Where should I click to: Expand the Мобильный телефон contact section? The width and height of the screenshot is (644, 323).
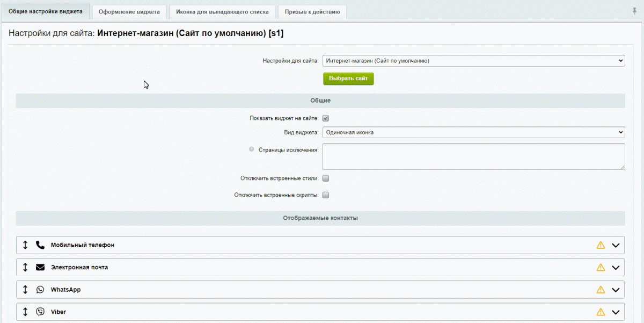(616, 245)
